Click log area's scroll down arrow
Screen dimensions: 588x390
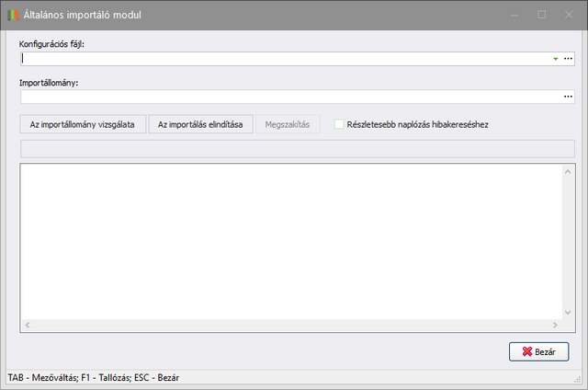pyautogui.click(x=568, y=313)
